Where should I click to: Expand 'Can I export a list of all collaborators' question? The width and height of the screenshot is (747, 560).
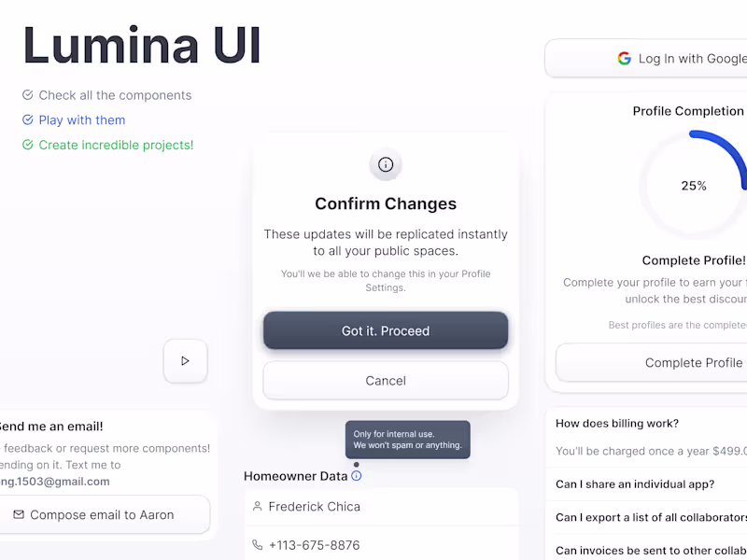(650, 517)
